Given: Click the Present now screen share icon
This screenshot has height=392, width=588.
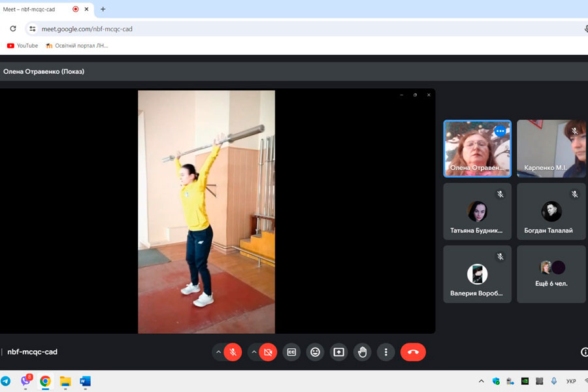Looking at the screenshot, I should tap(338, 352).
